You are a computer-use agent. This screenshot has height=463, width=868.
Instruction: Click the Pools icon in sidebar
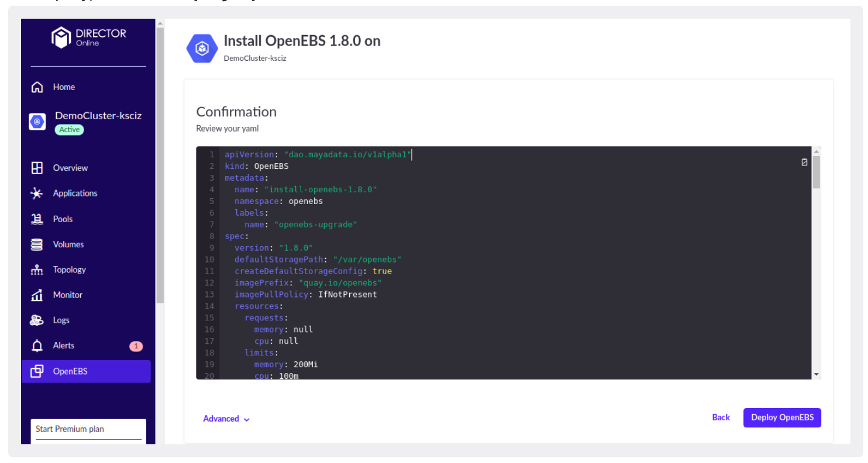point(37,219)
